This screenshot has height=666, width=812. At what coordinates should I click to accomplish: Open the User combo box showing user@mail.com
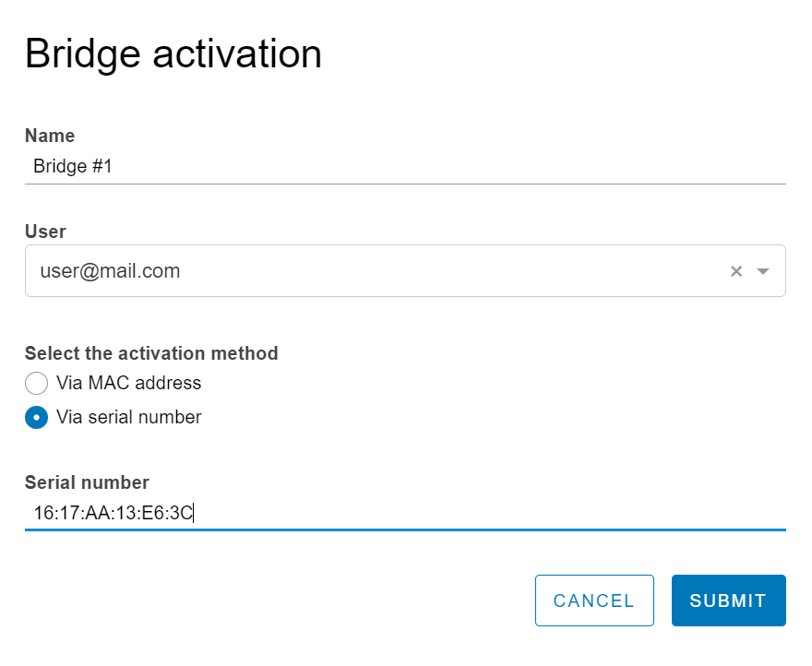[x=369, y=271]
